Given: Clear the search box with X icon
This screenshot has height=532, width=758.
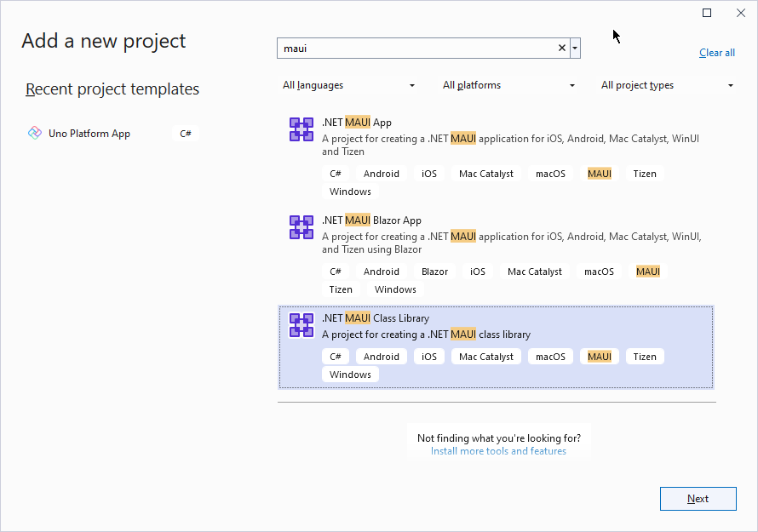Looking at the screenshot, I should (x=561, y=49).
